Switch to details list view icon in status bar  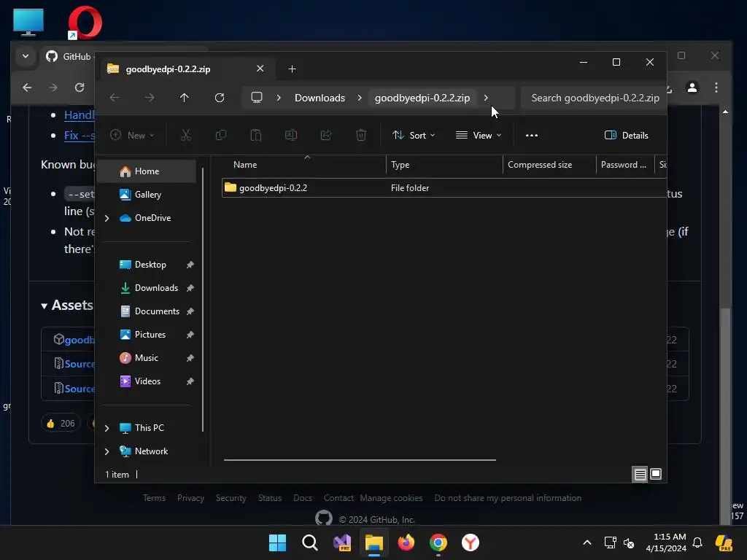tap(640, 474)
